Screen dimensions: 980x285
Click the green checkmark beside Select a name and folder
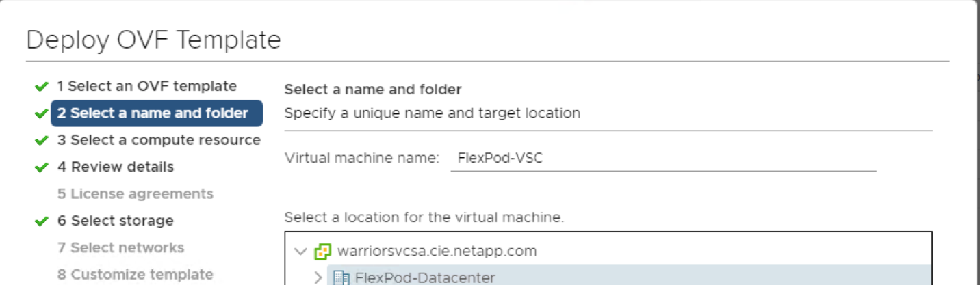(42, 114)
